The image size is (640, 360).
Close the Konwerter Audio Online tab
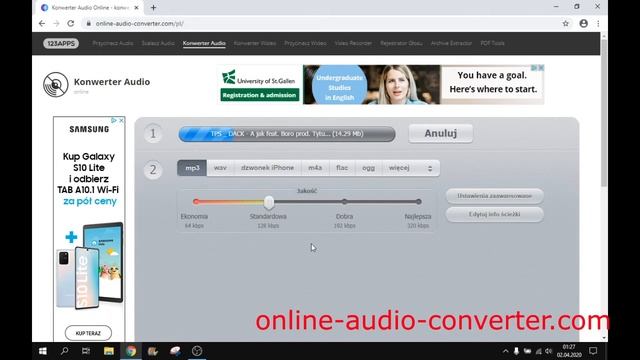pyautogui.click(x=136, y=7)
